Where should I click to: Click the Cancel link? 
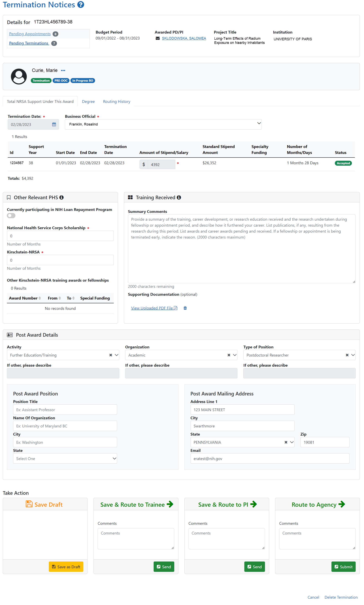(313, 597)
